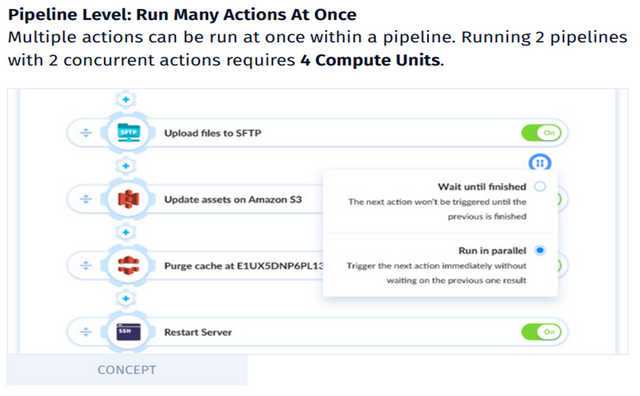The width and height of the screenshot is (640, 396).
Task: Open the Restart Server action row
Action: tap(317, 332)
